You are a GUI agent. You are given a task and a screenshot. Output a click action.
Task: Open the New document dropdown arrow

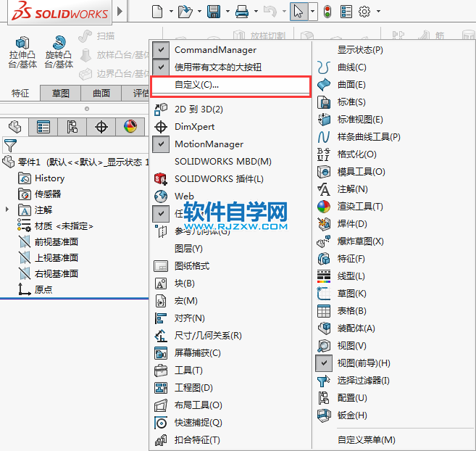click(x=171, y=12)
